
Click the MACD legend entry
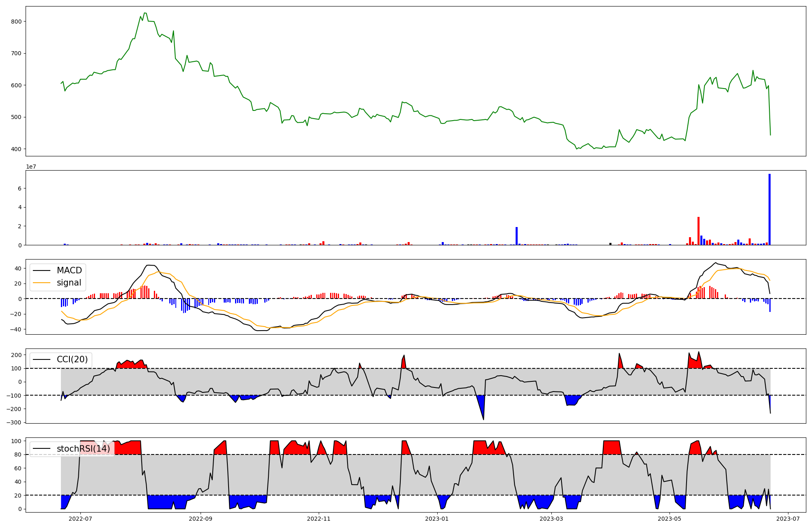point(69,270)
